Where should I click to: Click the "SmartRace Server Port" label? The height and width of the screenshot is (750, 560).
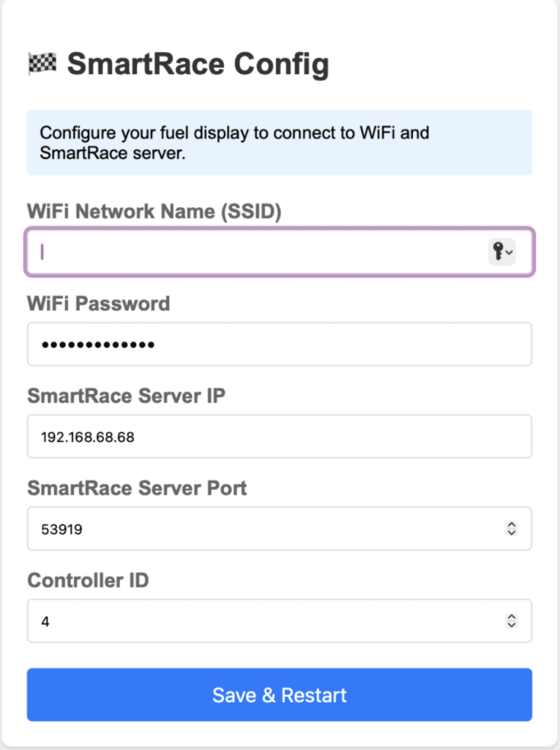click(137, 488)
